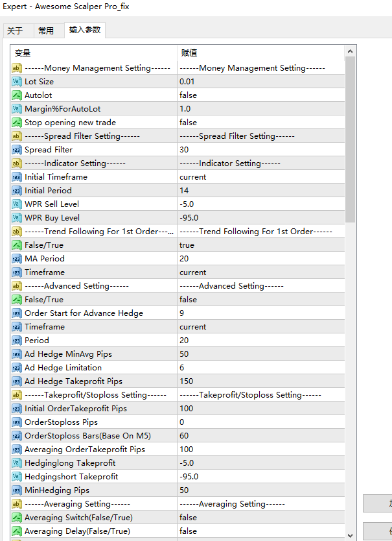Click the icon next to Averaging Delay(False/True)
Screen dimensions: 392x541
click(17, 531)
